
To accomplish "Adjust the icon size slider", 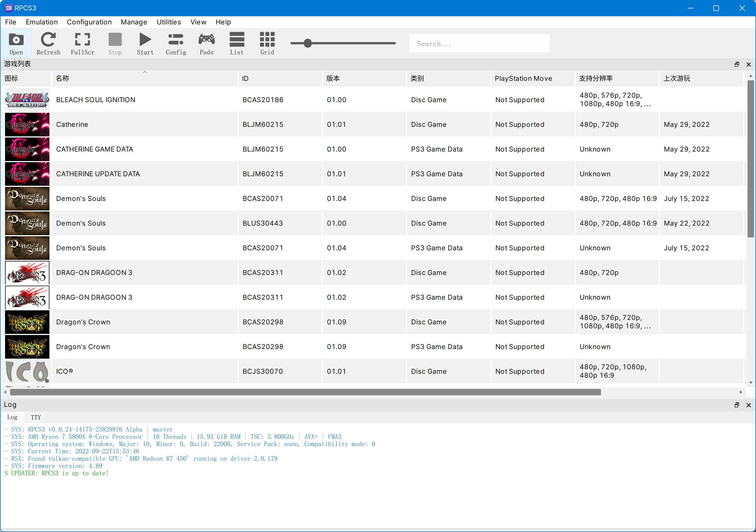I will pyautogui.click(x=308, y=43).
